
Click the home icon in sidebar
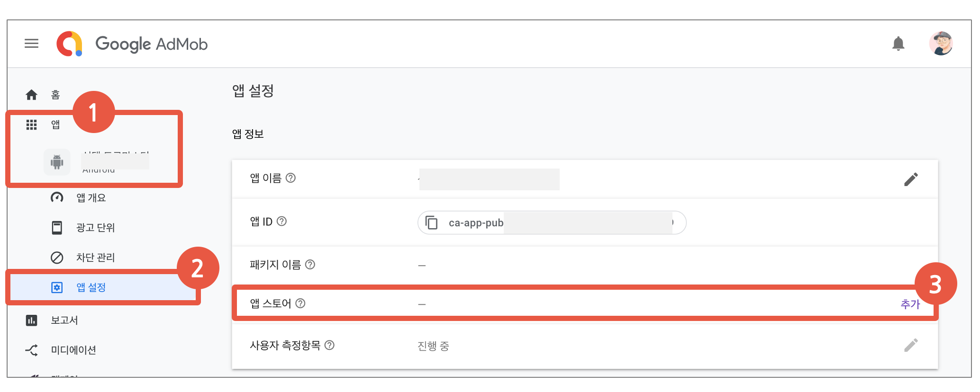[31, 95]
